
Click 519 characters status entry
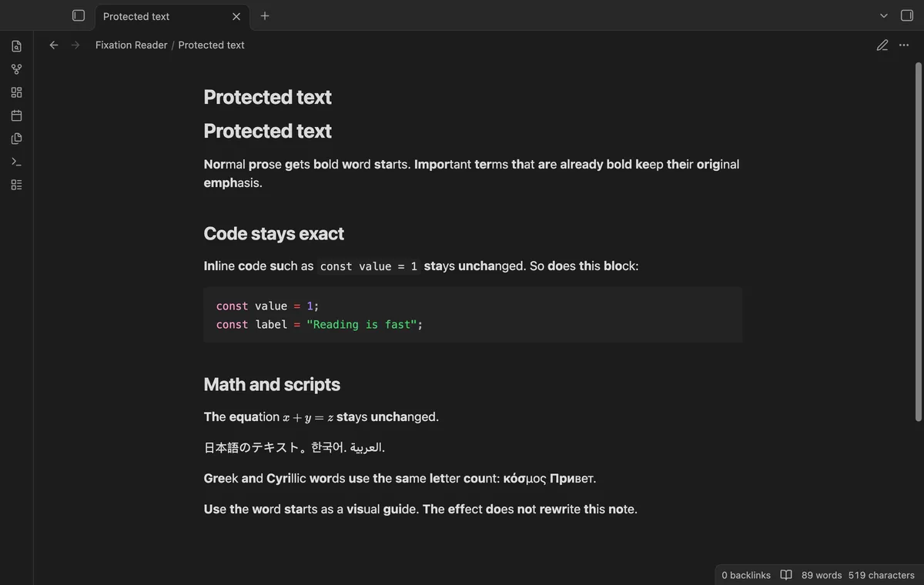[882, 575]
